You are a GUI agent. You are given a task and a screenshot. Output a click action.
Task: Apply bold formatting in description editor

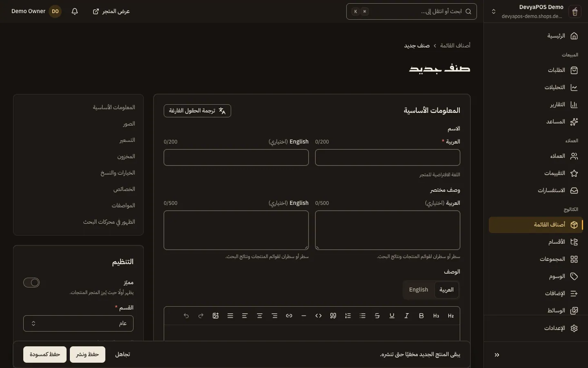click(x=421, y=316)
